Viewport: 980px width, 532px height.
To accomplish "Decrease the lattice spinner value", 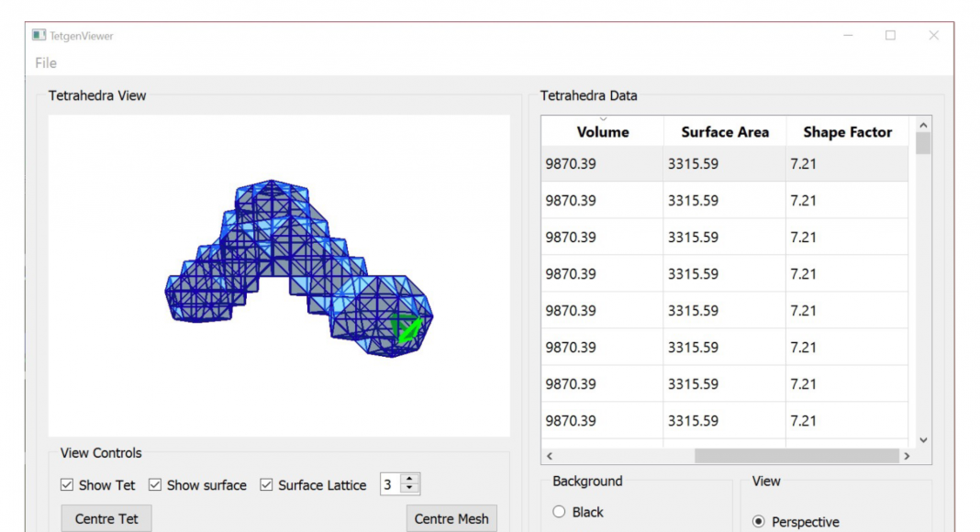I will pos(409,488).
